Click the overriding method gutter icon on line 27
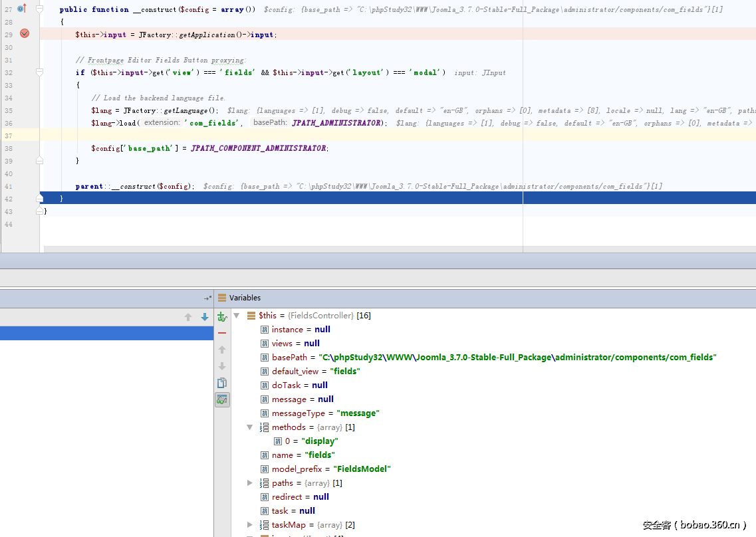 coord(21,9)
